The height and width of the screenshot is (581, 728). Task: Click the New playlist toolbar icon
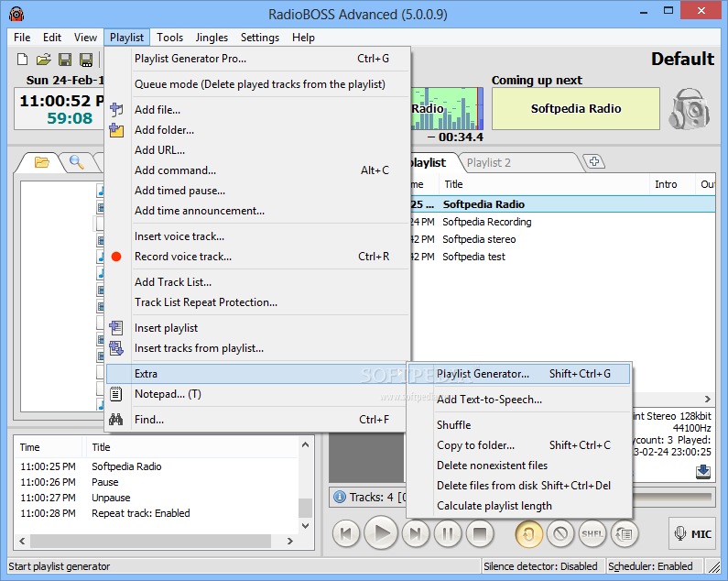point(22,60)
